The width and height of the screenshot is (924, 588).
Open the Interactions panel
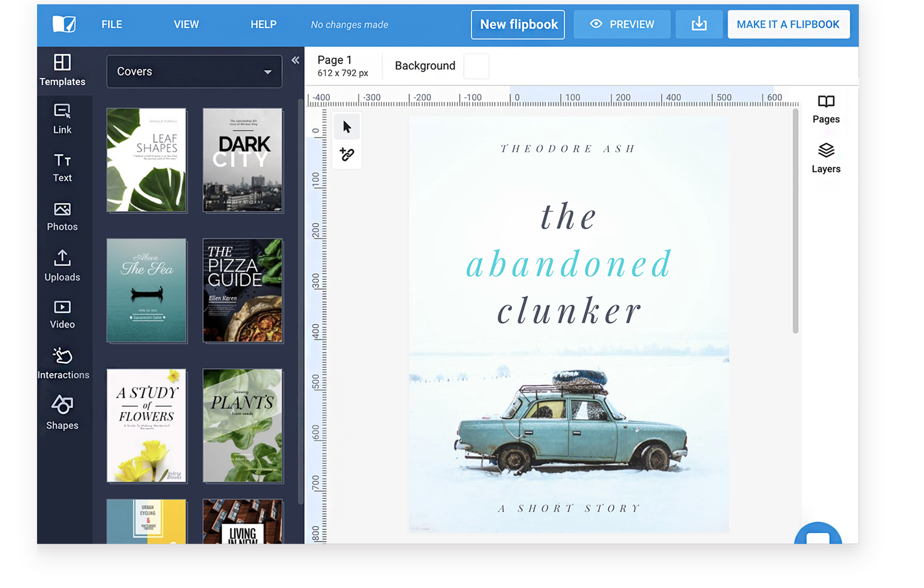pos(63,363)
